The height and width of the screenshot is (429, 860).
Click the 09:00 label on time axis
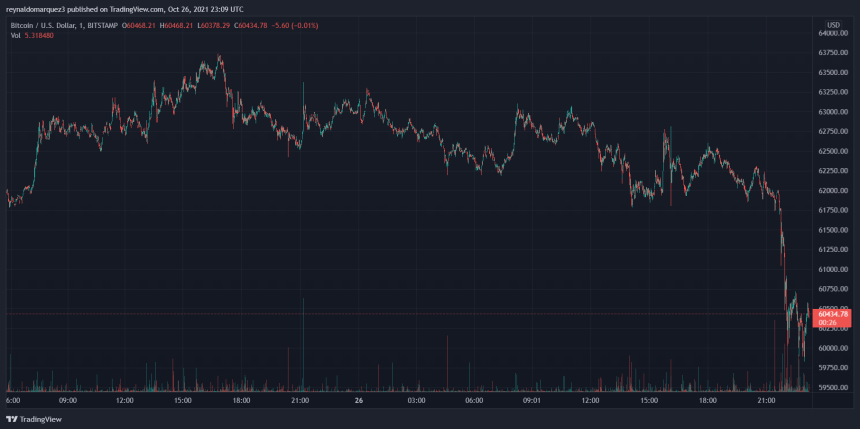click(x=67, y=399)
